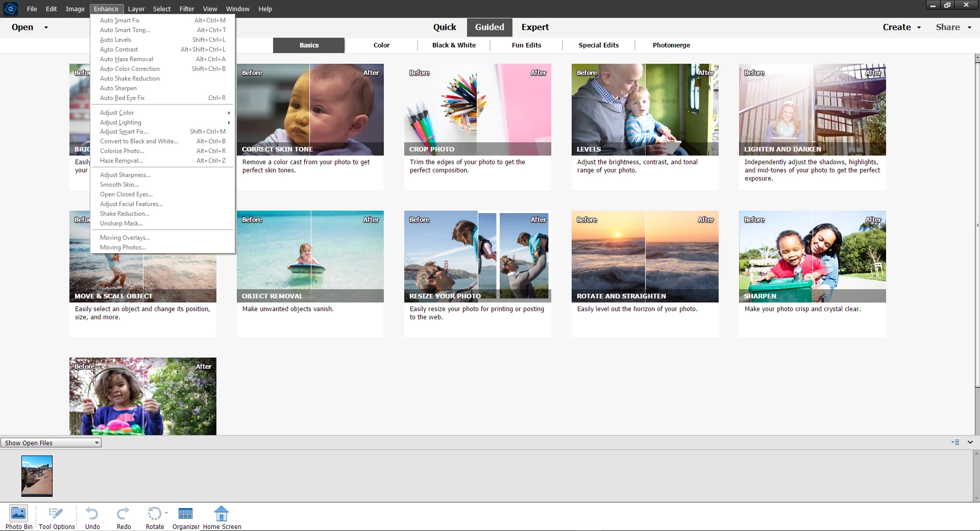
Task: Choose Auto Contrast menu entry
Action: pos(162,49)
